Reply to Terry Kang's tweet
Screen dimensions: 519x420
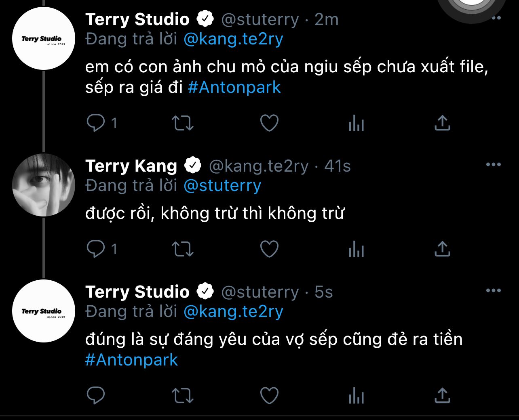pos(96,249)
